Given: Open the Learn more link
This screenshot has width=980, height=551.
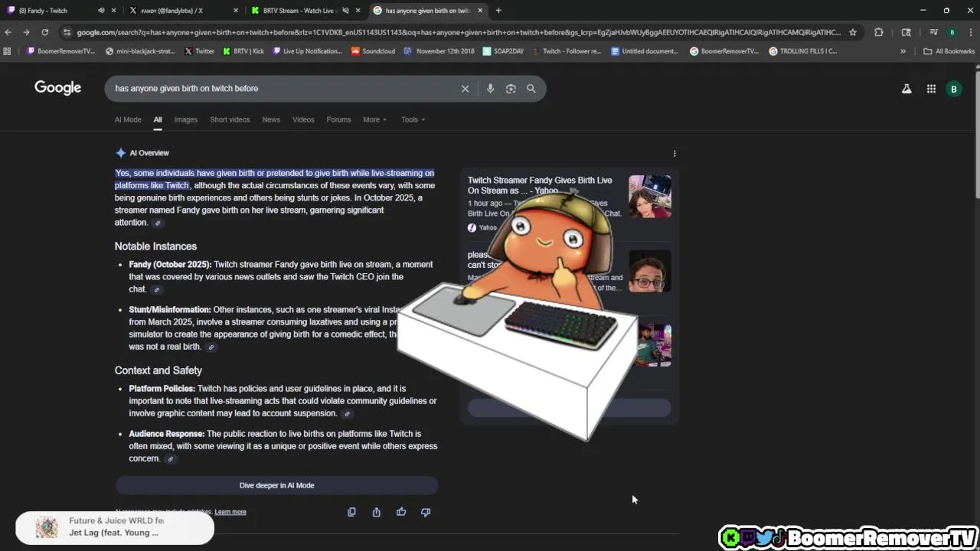Looking at the screenshot, I should click(230, 512).
